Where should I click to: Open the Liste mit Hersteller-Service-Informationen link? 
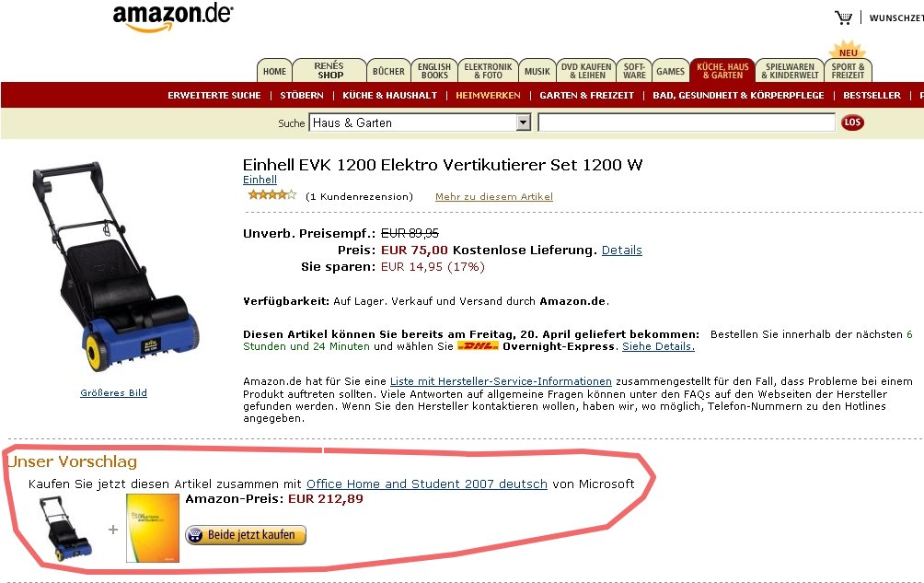pos(501,381)
